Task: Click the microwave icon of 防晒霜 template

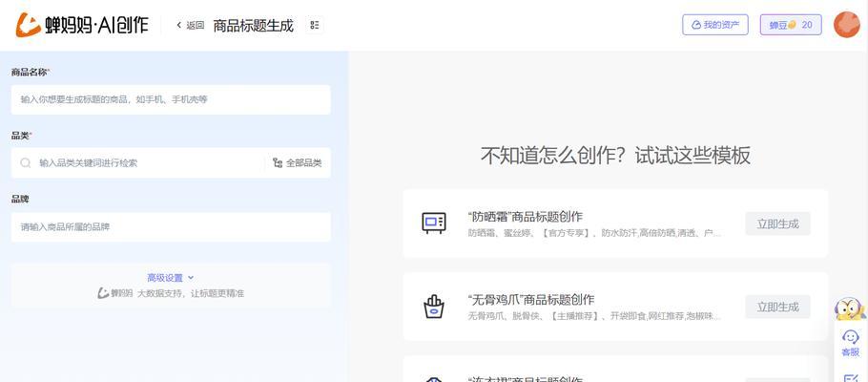Action: (433, 223)
